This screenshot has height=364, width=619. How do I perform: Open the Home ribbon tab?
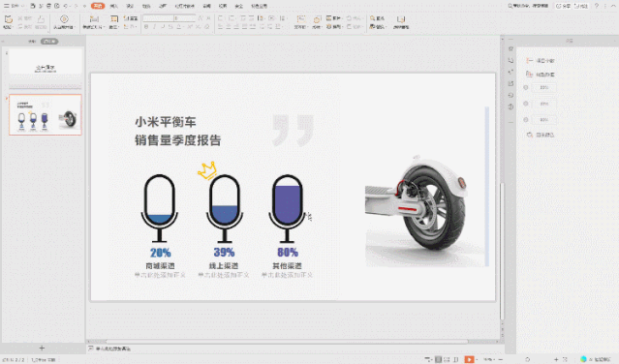click(x=98, y=6)
